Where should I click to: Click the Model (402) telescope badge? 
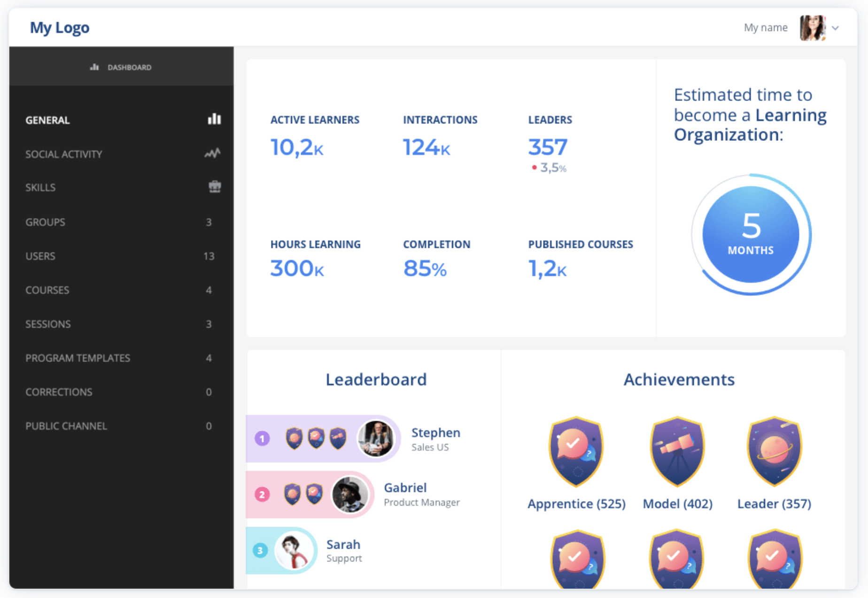pyautogui.click(x=677, y=451)
